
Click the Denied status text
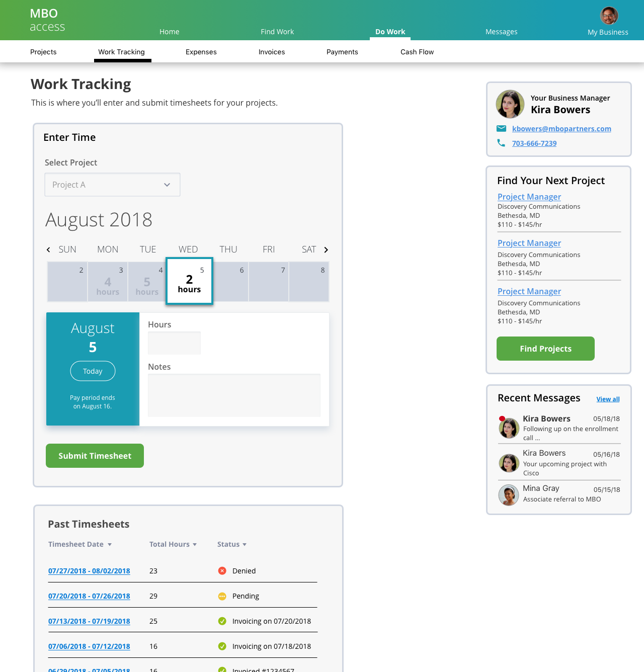click(244, 571)
